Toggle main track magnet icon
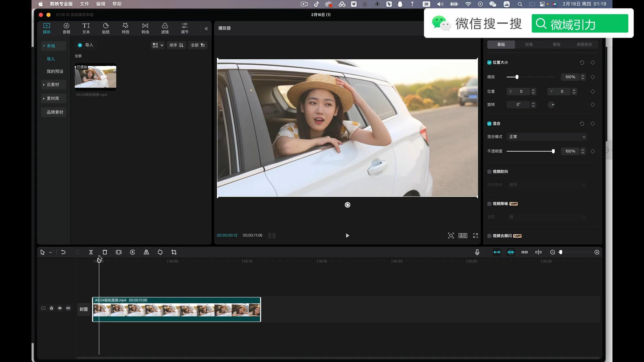This screenshot has height=362, width=644. (497, 252)
